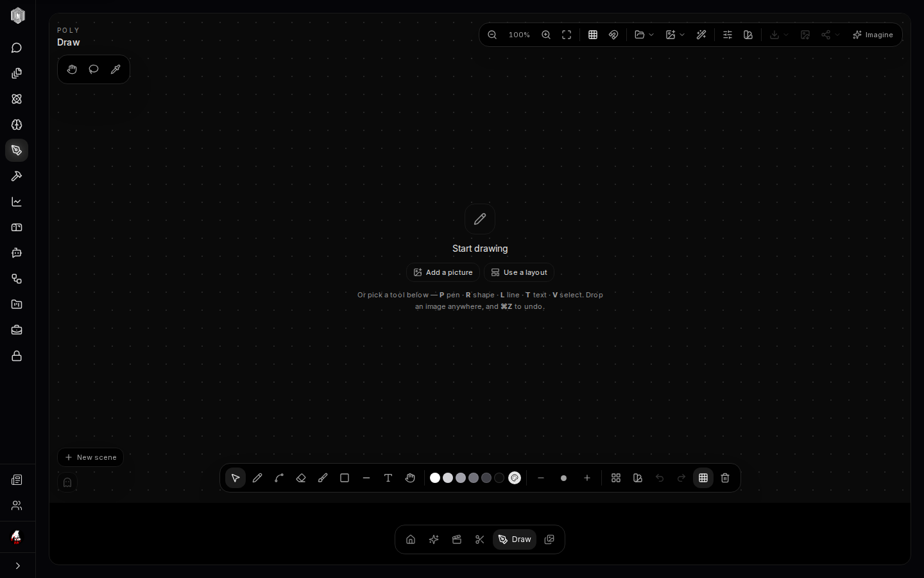The height and width of the screenshot is (578, 924).
Task: Choose the eraser tool in the bottom toolbar
Action: pyautogui.click(x=301, y=478)
